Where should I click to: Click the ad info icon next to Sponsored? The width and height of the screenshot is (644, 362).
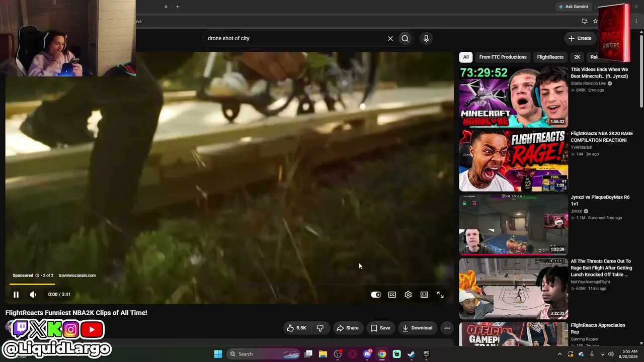tap(37, 276)
